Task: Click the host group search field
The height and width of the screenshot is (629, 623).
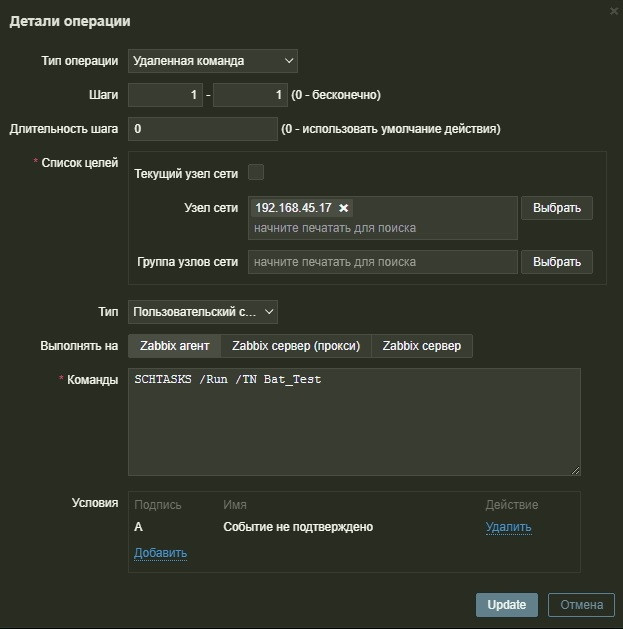Action: coord(383,262)
